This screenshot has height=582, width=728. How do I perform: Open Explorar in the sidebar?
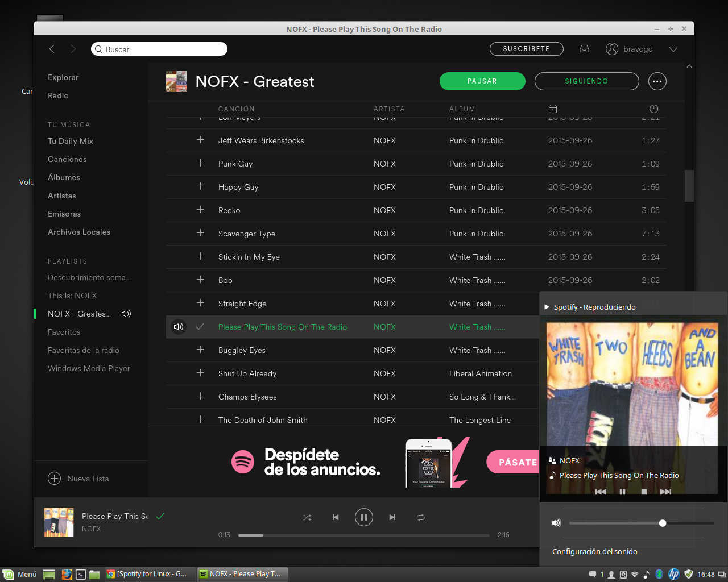point(63,77)
